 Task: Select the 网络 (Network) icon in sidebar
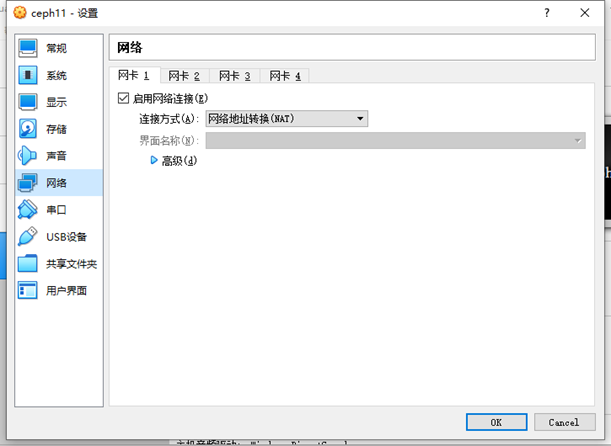[28, 183]
